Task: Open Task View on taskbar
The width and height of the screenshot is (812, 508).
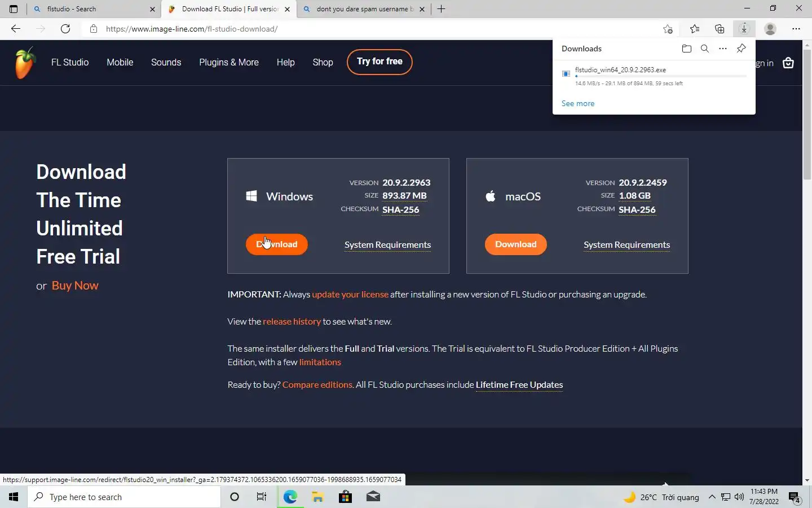Action: tap(262, 497)
